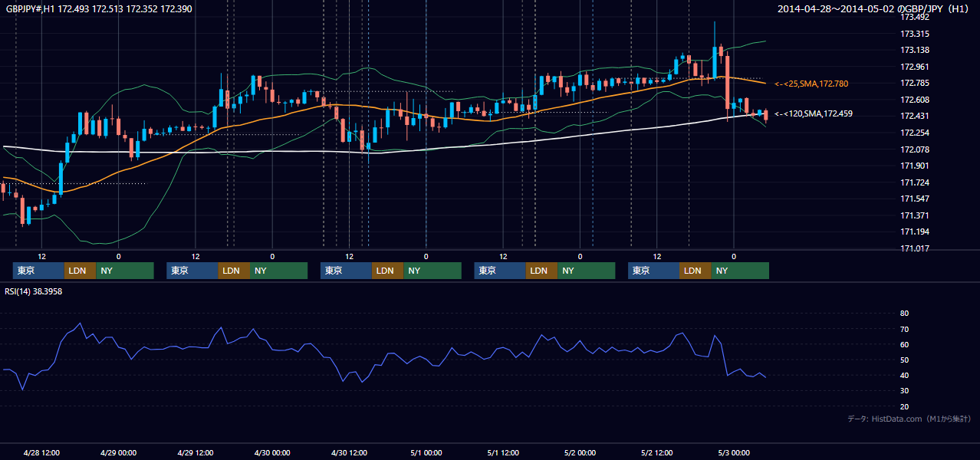Select the 25 SMA 172.780 label
Screen dimensions: 980x460
point(811,84)
